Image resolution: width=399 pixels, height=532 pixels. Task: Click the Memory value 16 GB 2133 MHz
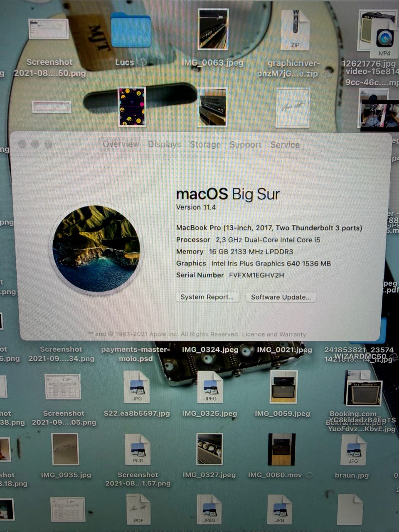point(251,251)
